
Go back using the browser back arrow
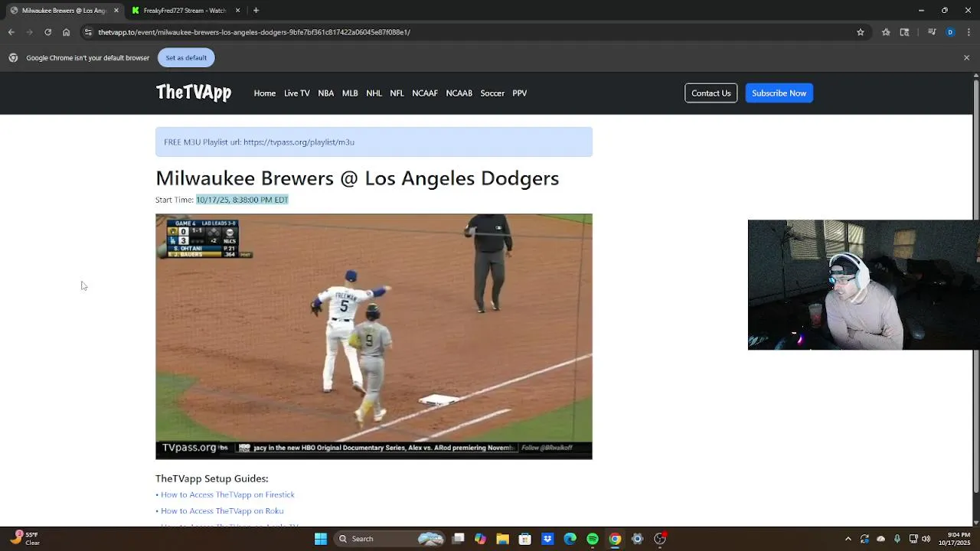pyautogui.click(x=11, y=32)
